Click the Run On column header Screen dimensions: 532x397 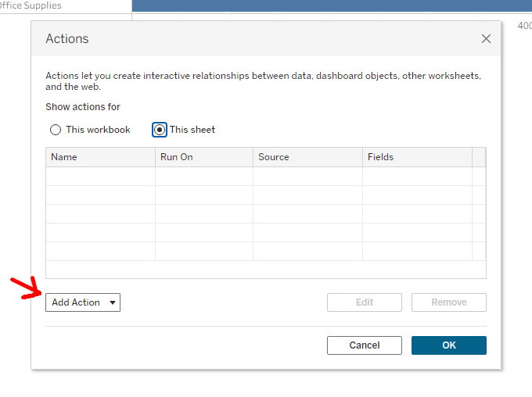204,157
